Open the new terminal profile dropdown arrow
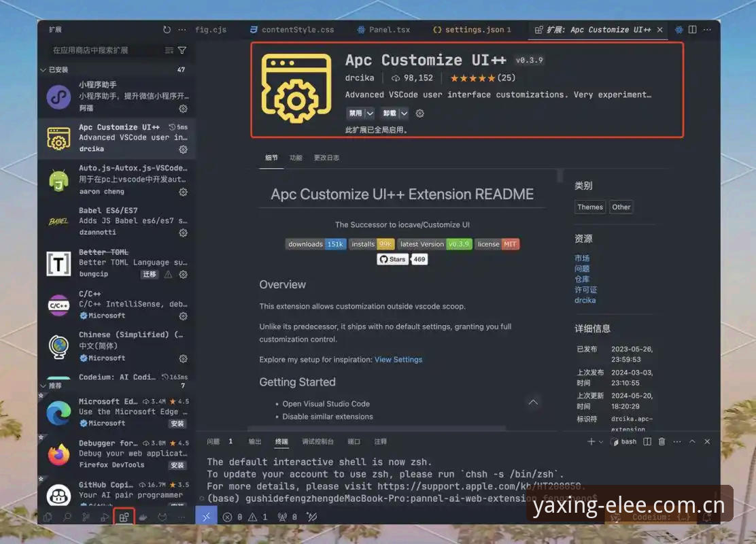The height and width of the screenshot is (544, 756). (601, 442)
